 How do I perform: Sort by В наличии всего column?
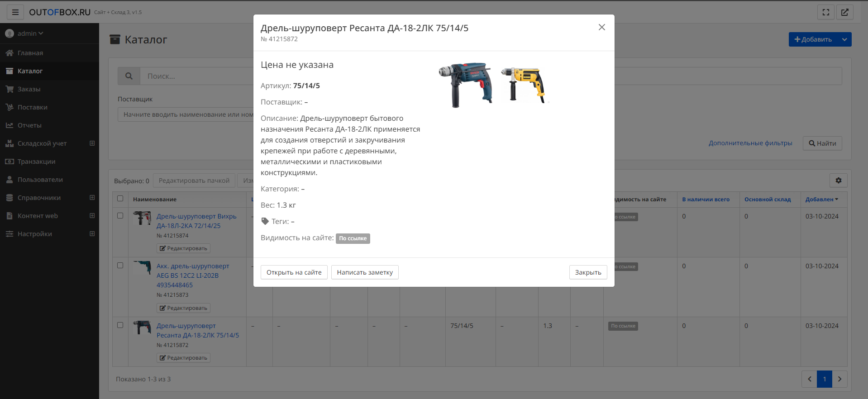[706, 199]
